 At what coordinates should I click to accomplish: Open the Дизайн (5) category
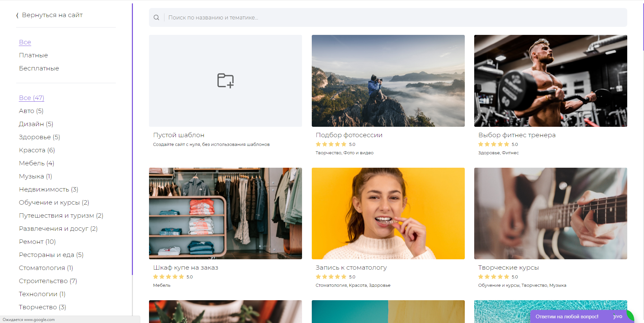36,124
